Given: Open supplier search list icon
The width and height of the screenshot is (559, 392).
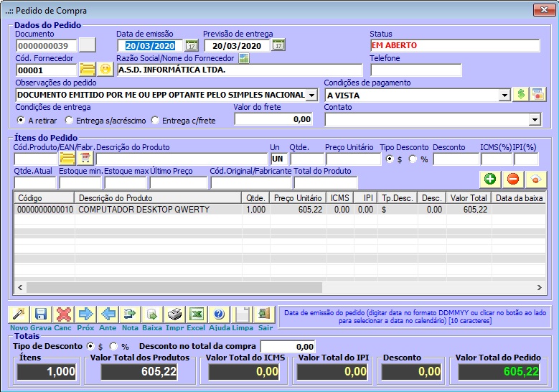Looking at the screenshot, I should pyautogui.click(x=87, y=69).
